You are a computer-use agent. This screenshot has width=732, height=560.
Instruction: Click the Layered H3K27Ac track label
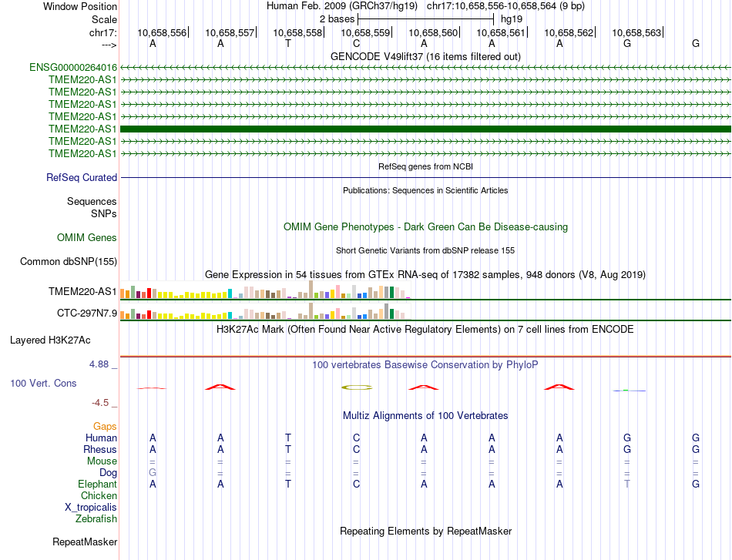(50, 340)
